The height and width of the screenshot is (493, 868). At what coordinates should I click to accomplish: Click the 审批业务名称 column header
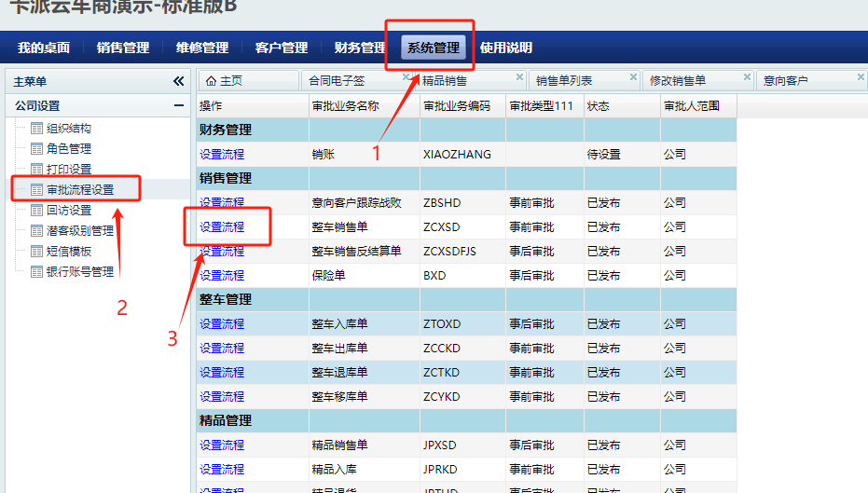click(345, 106)
